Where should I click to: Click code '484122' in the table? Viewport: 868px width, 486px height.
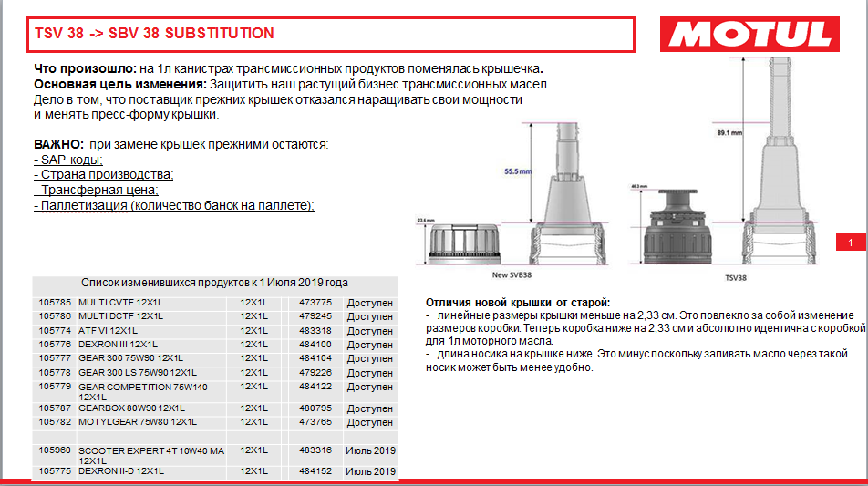pyautogui.click(x=315, y=387)
